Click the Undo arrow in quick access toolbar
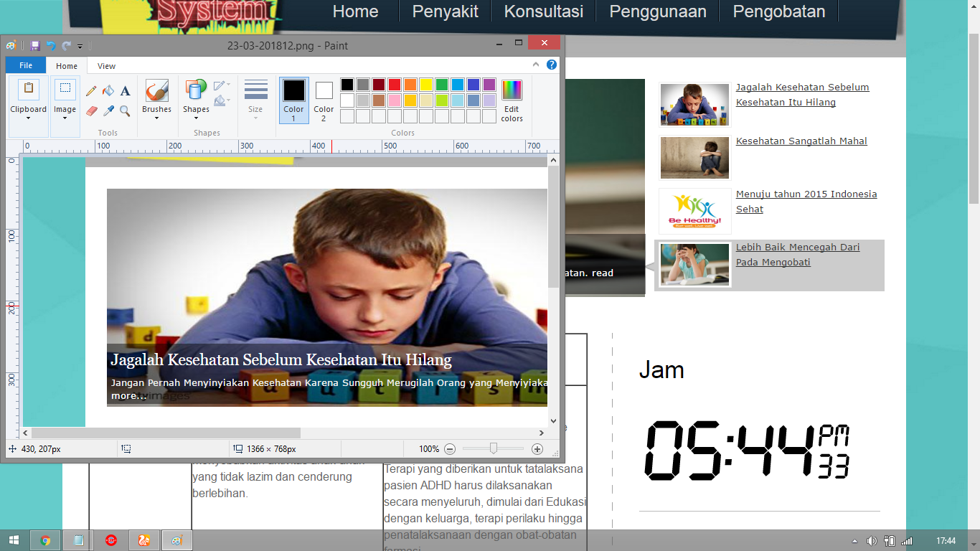Viewport: 980px width, 551px height. pyautogui.click(x=51, y=46)
